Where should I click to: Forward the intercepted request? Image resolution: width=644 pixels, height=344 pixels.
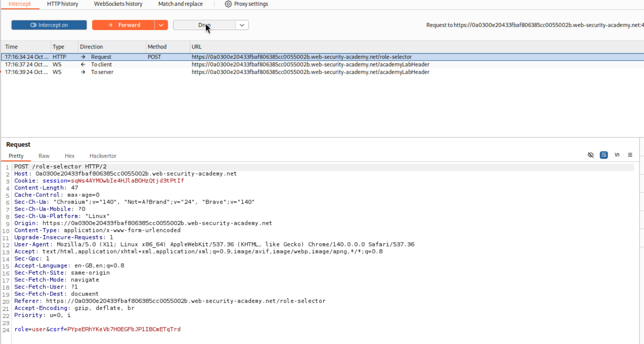point(123,25)
